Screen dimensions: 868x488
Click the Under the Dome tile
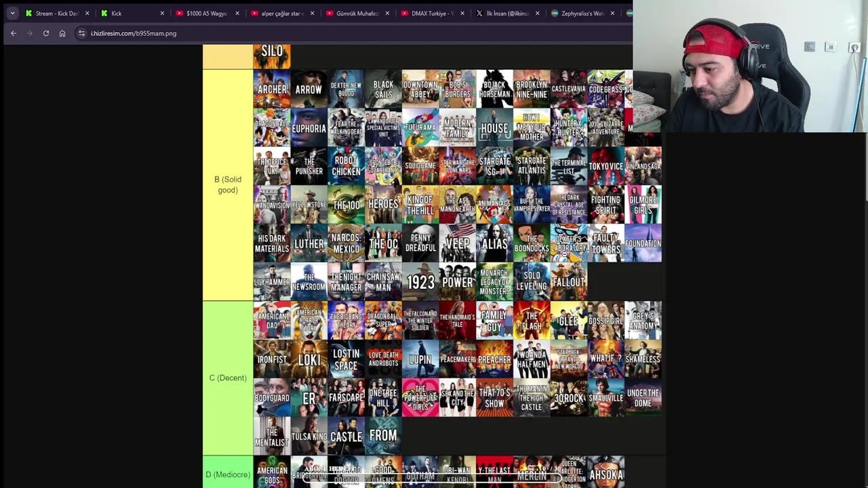coord(643,398)
